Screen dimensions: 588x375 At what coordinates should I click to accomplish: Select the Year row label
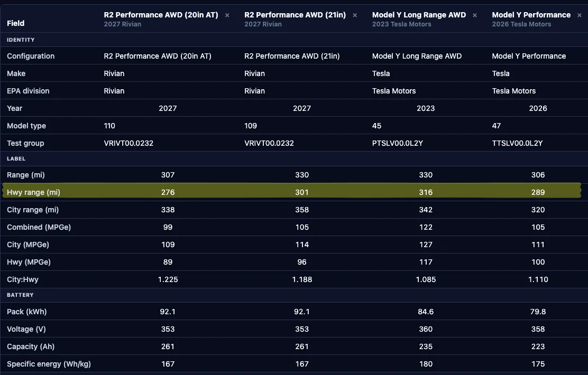point(15,108)
